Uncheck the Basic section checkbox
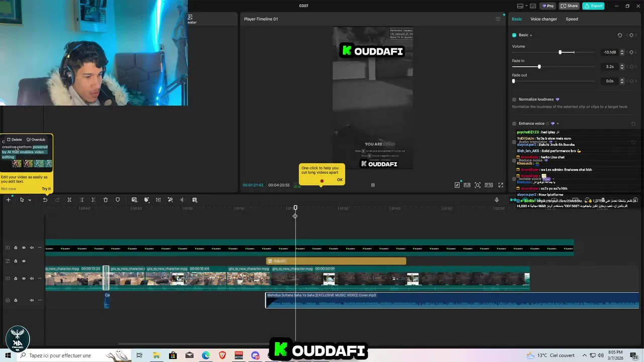Viewport: 644px width, 362px height. [514, 35]
